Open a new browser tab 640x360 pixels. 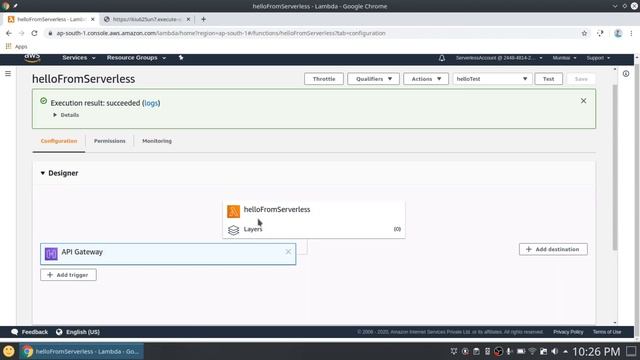pyautogui.click(x=203, y=19)
